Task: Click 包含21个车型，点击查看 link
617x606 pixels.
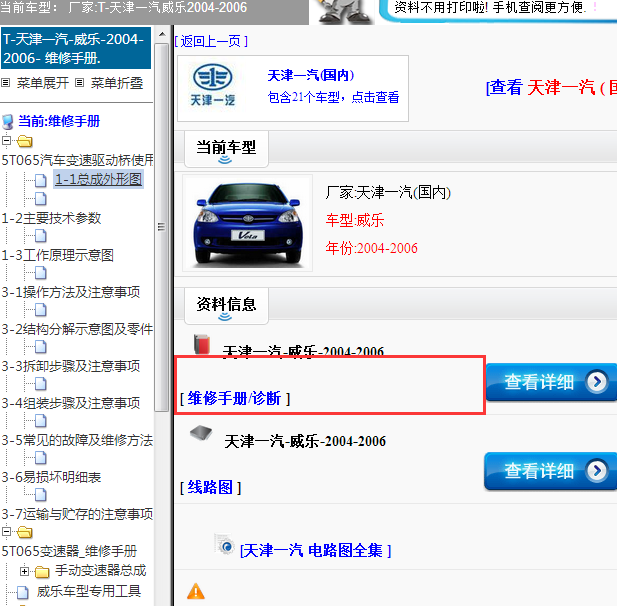Action: (x=333, y=97)
